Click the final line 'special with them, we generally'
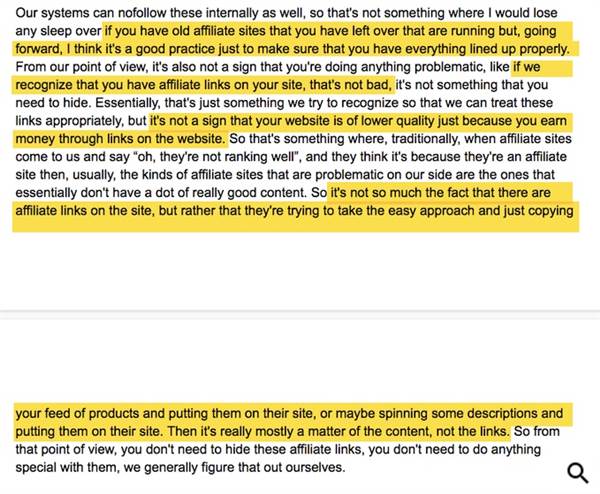The image size is (600, 494). point(180,467)
